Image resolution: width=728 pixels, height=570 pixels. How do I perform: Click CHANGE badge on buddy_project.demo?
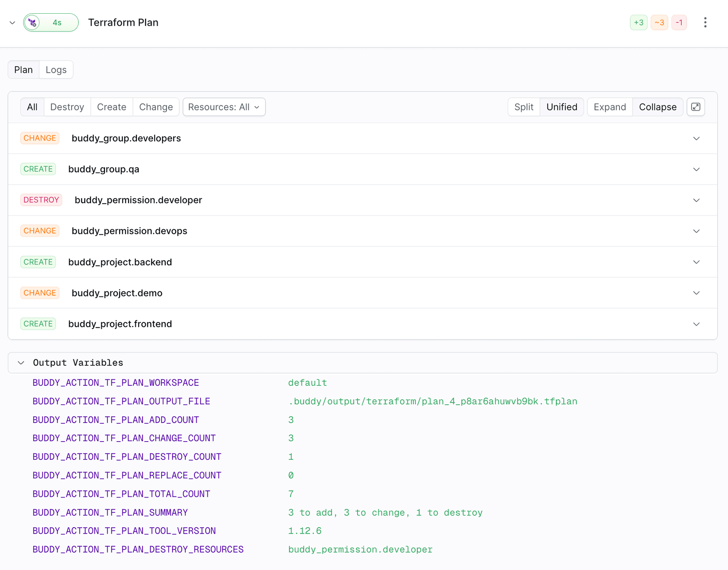tap(40, 293)
